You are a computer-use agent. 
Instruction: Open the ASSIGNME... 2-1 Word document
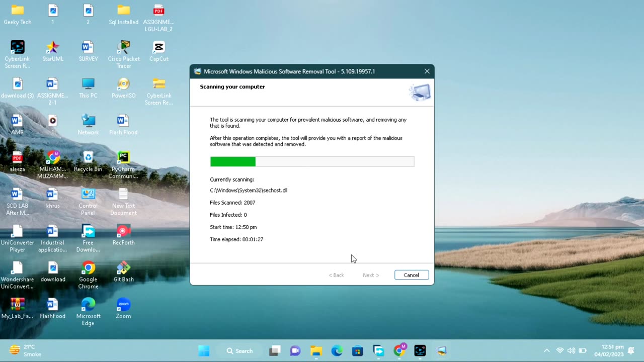coord(53,92)
